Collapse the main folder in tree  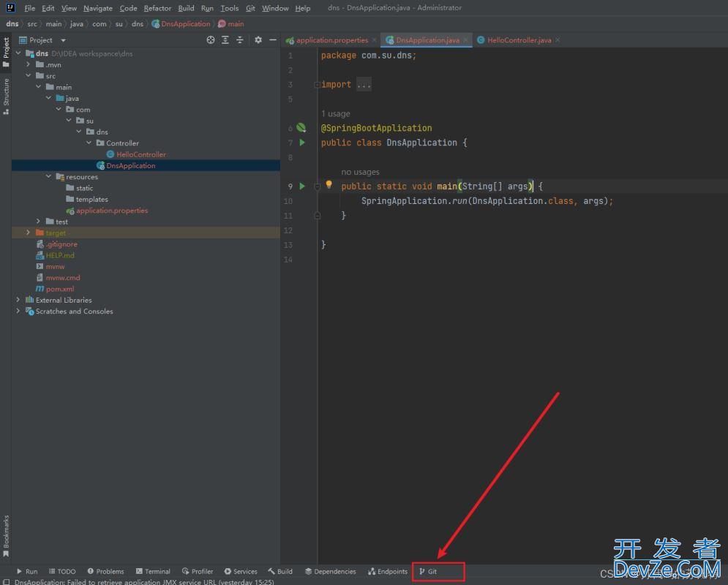39,87
